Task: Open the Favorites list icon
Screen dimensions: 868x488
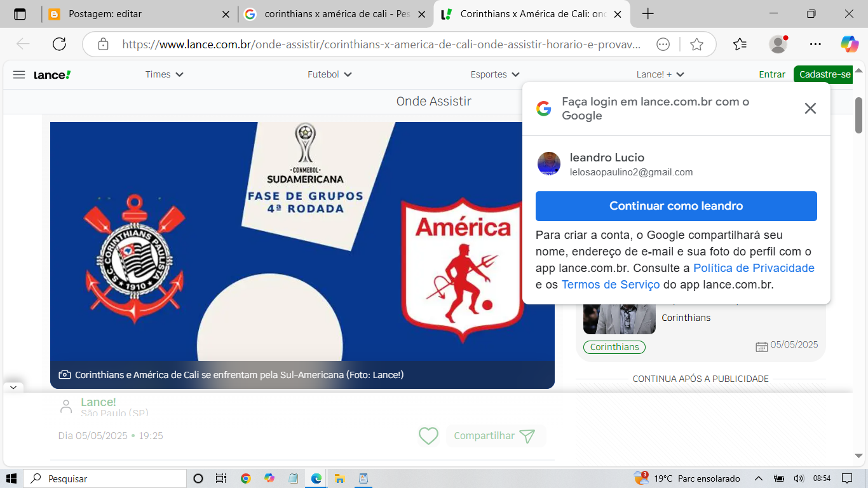Action: click(740, 44)
